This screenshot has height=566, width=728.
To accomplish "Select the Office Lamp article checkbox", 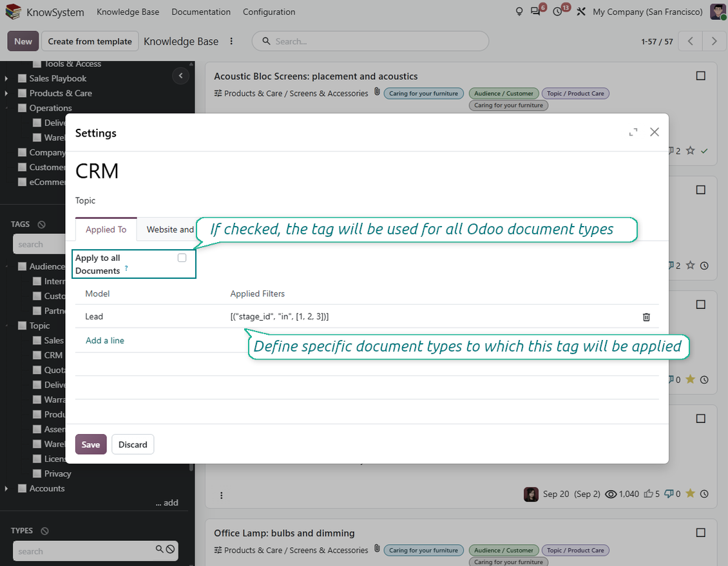I will click(x=700, y=533).
